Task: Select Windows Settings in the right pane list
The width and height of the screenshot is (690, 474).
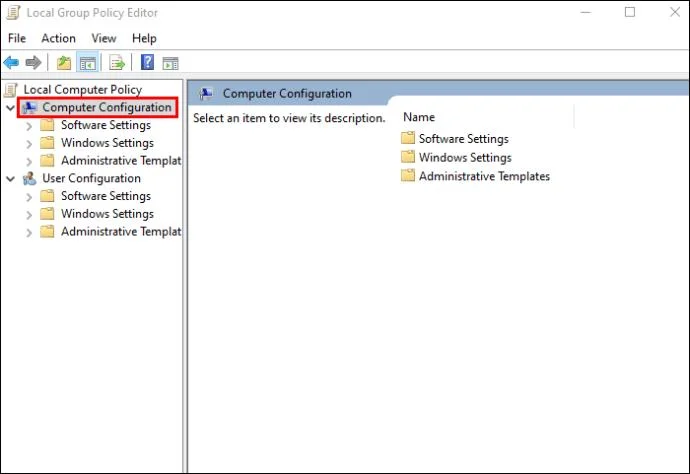Action: 465,158
